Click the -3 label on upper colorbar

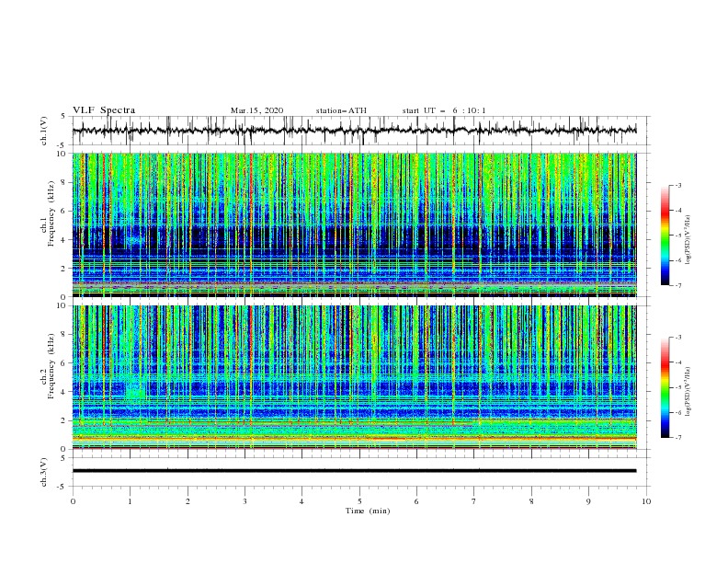click(x=678, y=185)
